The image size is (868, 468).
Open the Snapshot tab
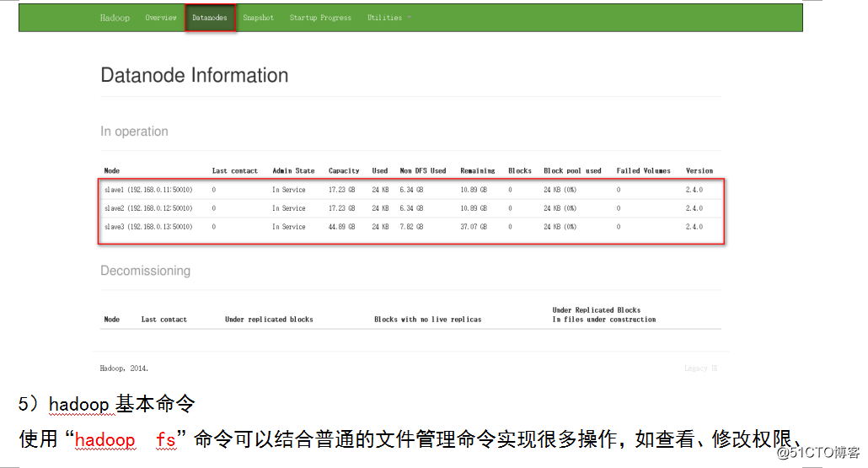258,18
